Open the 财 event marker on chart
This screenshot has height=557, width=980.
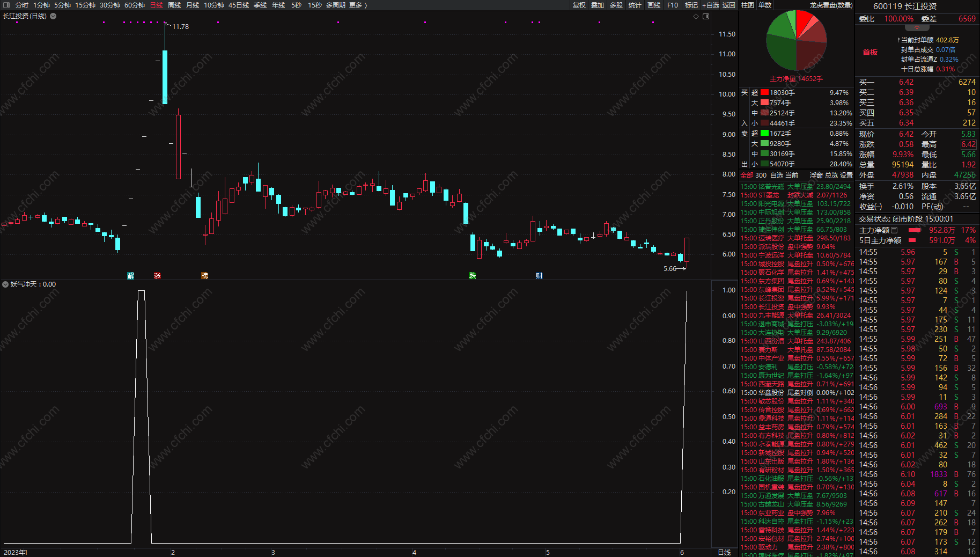[x=539, y=275]
